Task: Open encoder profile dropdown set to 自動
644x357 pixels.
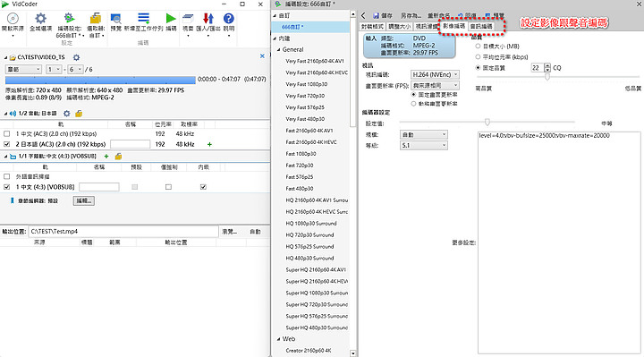Action: [x=424, y=135]
